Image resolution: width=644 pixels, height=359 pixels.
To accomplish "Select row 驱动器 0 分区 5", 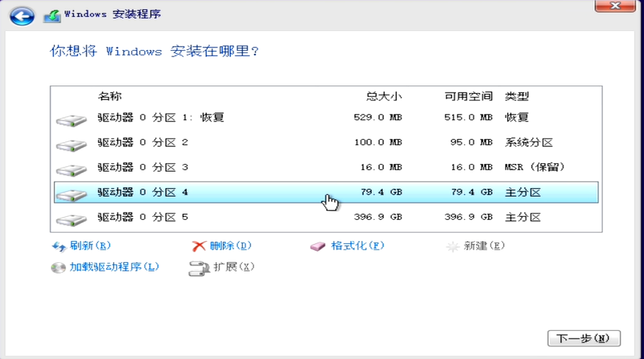I will tap(326, 217).
